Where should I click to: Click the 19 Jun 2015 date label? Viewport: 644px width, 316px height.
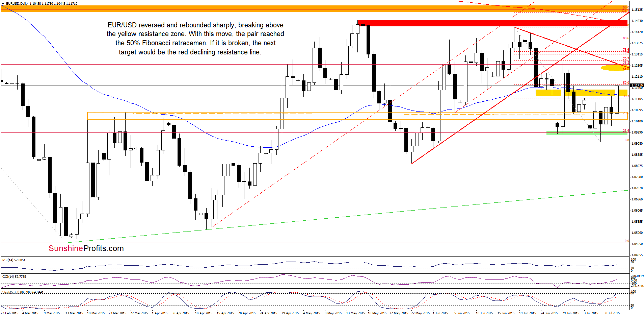click(528, 313)
